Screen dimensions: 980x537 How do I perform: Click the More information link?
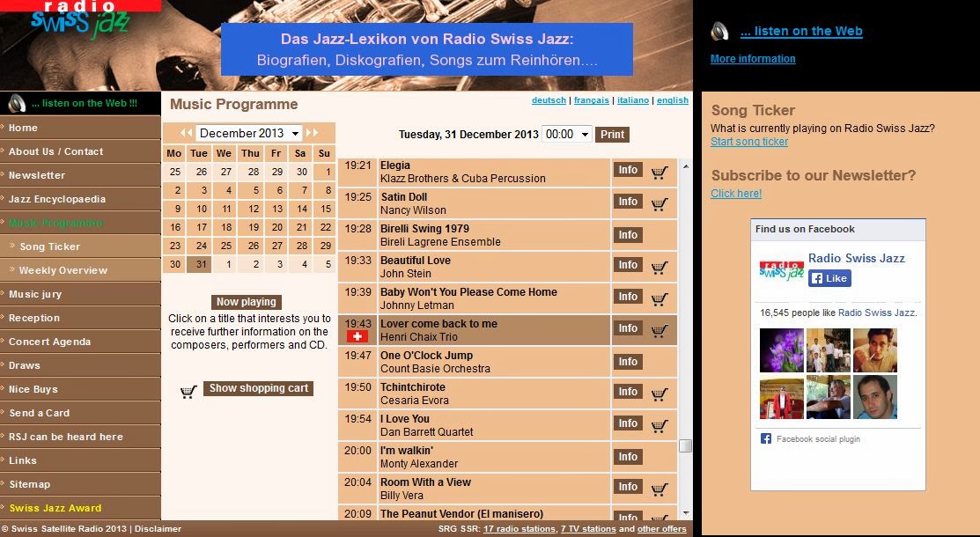coord(753,59)
